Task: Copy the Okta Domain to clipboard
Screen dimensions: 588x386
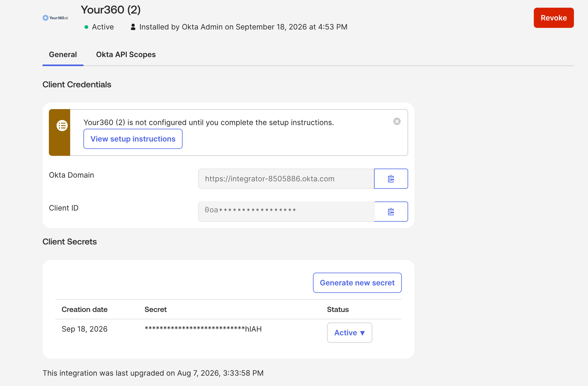Action: coord(391,179)
